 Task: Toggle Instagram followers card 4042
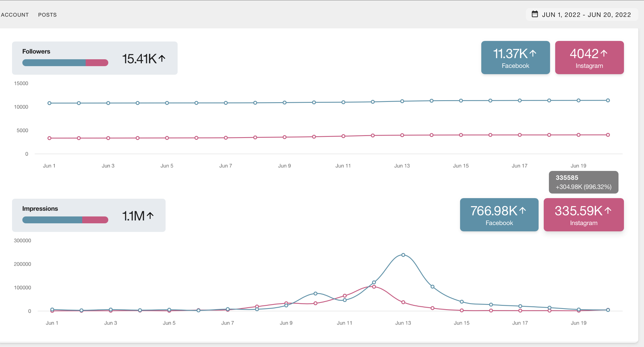click(x=589, y=58)
